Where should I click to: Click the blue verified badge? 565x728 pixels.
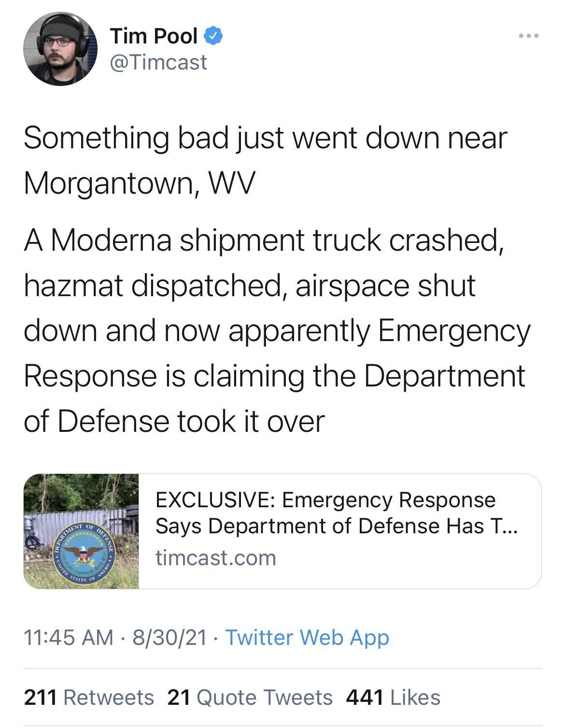tap(213, 36)
